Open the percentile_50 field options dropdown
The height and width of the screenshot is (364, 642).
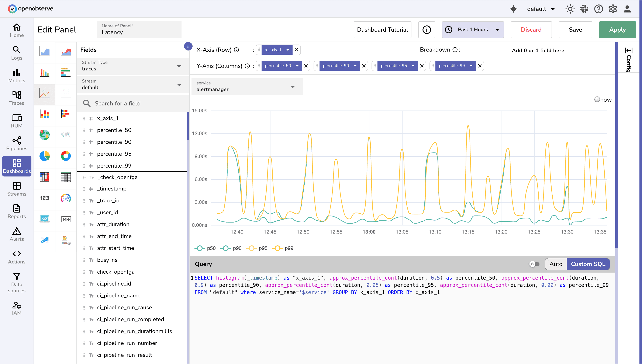click(297, 66)
